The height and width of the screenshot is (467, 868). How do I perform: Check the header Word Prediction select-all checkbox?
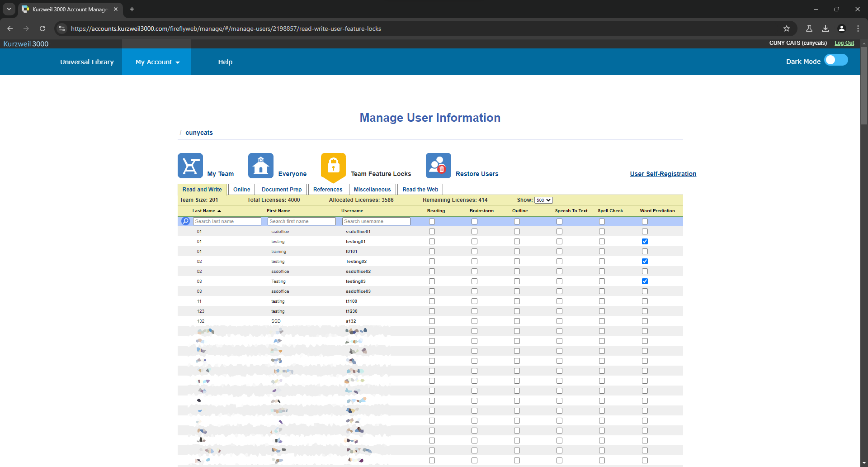point(645,222)
